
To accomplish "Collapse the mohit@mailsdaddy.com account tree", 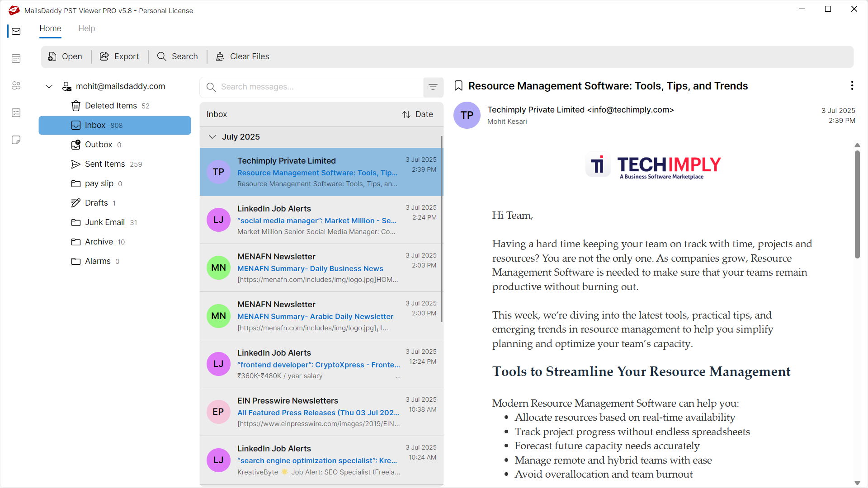I will (x=49, y=86).
